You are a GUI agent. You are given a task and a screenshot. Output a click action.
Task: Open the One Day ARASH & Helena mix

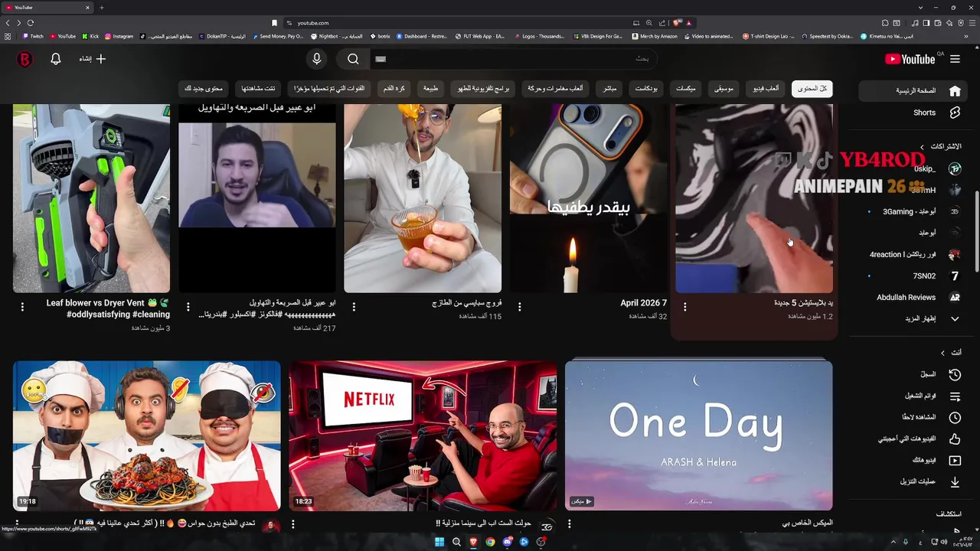698,435
